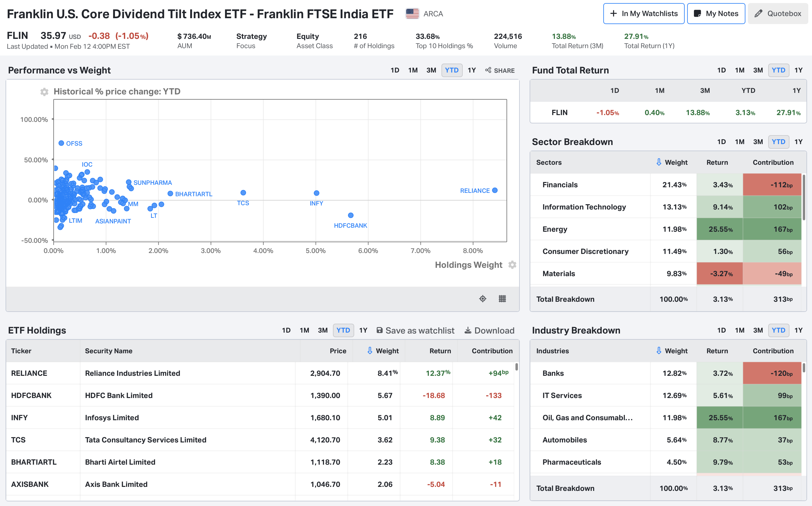The width and height of the screenshot is (812, 506).
Task: Click the crosshair recenter icon under the chart
Action: tap(482, 299)
